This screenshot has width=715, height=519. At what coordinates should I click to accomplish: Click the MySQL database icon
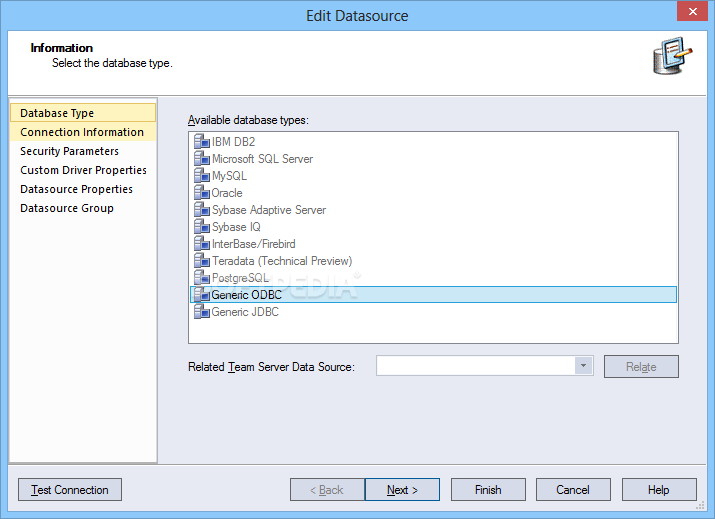click(x=201, y=176)
